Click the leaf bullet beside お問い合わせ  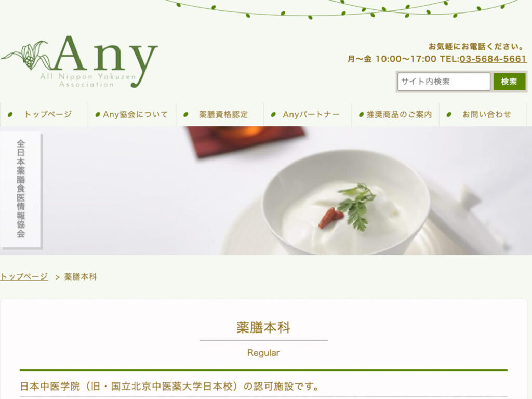click(449, 115)
